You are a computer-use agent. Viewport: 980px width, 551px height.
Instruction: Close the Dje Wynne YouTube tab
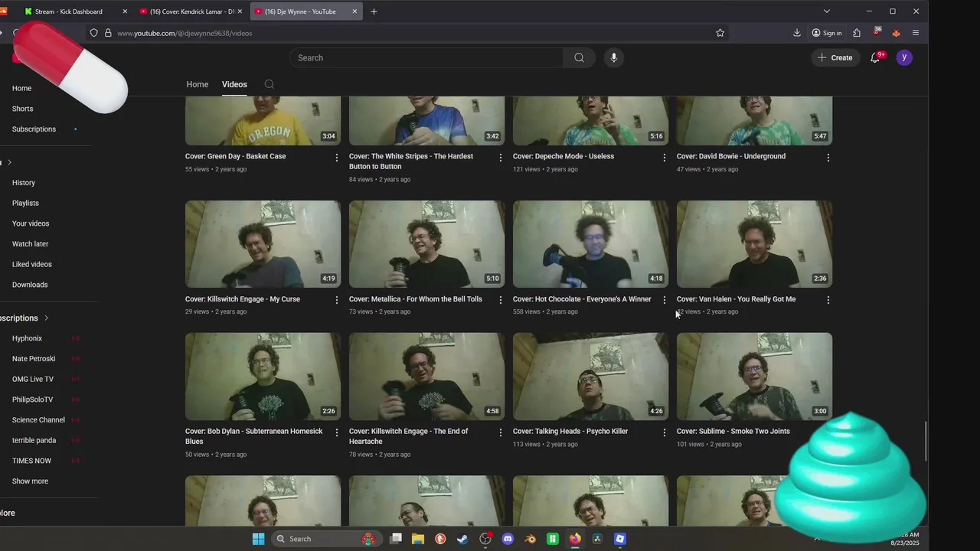[x=354, y=11]
